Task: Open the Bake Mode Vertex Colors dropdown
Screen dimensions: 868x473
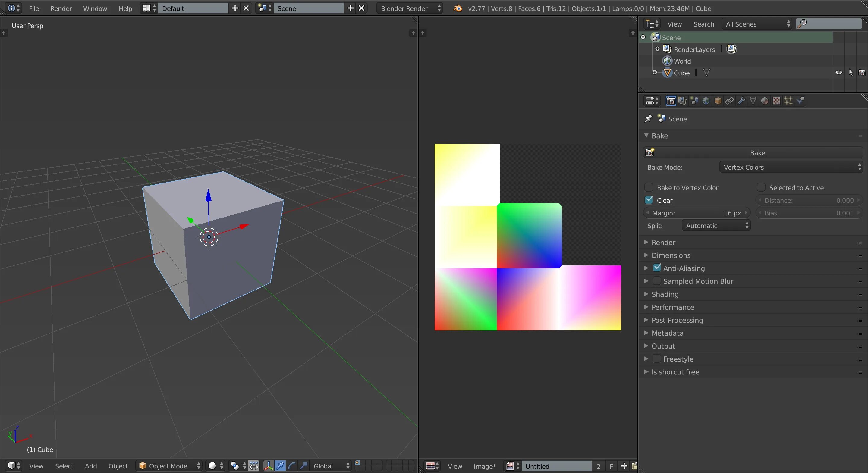Action: (791, 167)
